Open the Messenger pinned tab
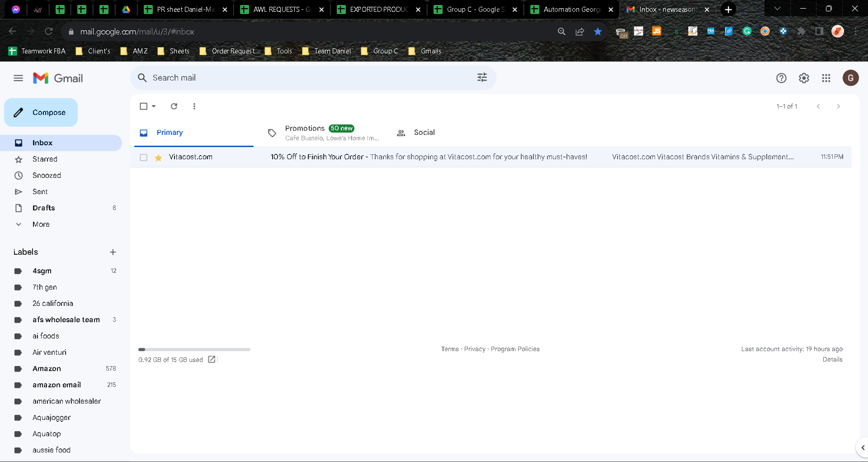868x462 pixels. tap(16, 10)
